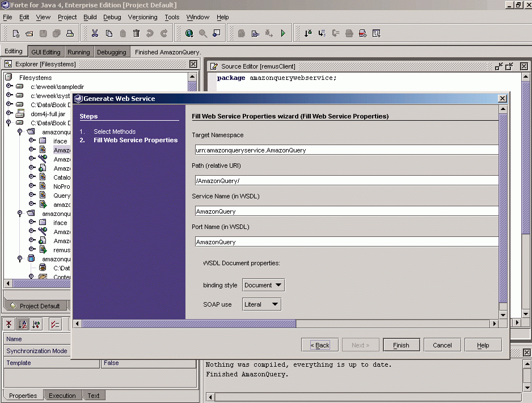Click the Compile toolbar icon
The width and height of the screenshot is (532, 403).
click(x=242, y=33)
